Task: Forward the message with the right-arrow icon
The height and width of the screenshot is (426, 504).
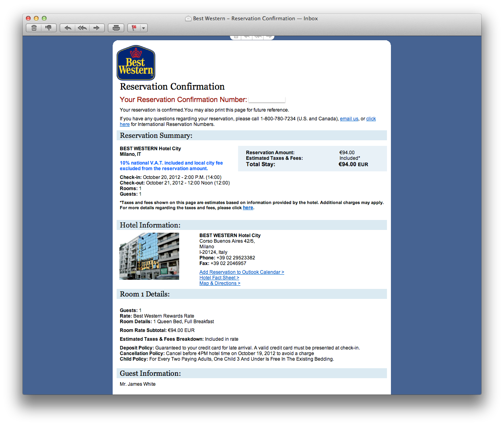Action: point(97,28)
